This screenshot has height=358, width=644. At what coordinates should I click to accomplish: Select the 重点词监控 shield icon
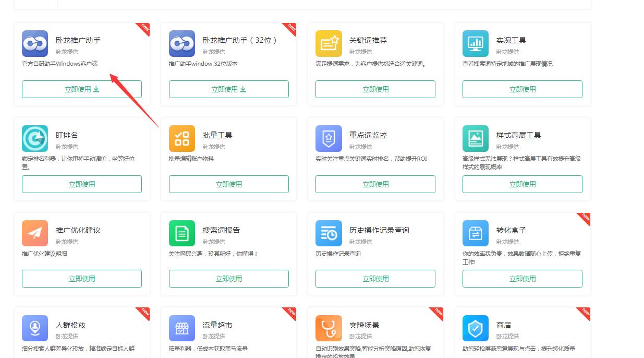(329, 139)
